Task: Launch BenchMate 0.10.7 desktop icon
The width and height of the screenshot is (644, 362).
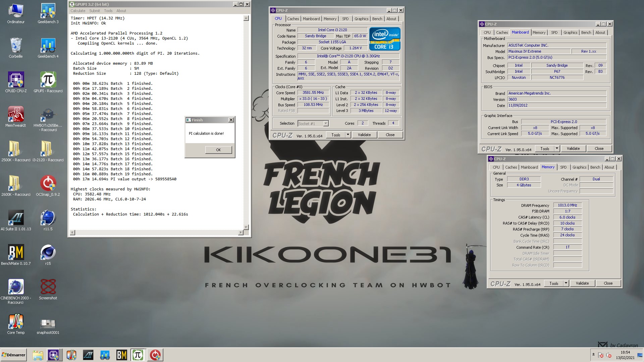Action: pyautogui.click(x=16, y=255)
